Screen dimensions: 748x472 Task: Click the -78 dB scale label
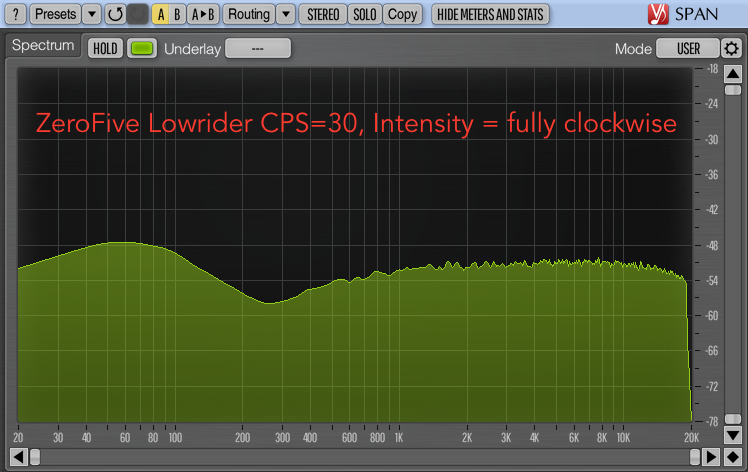point(712,421)
